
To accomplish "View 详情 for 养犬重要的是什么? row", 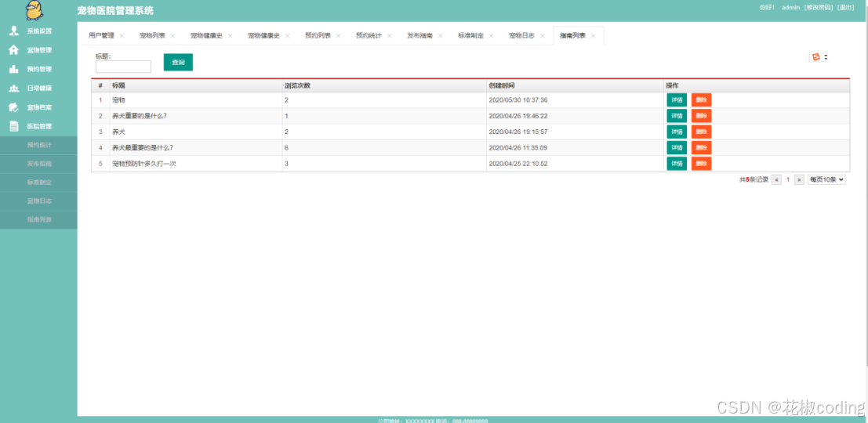I will tap(677, 116).
